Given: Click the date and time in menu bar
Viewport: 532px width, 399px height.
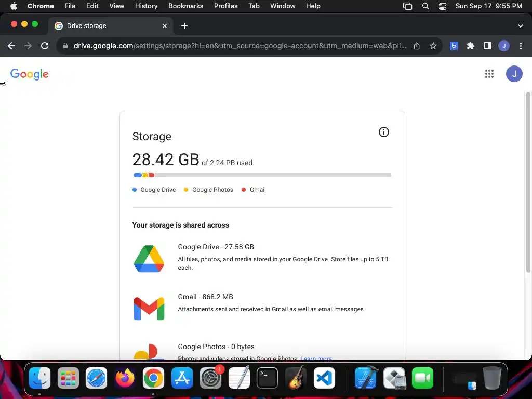Looking at the screenshot, I should pos(488,6).
